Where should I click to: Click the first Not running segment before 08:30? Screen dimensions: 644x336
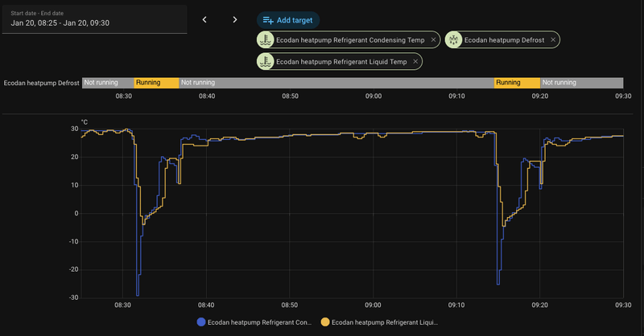108,83
